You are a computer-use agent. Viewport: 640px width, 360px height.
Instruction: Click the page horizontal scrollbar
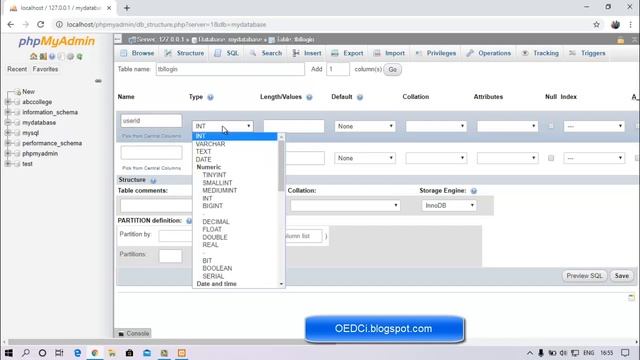point(171,342)
